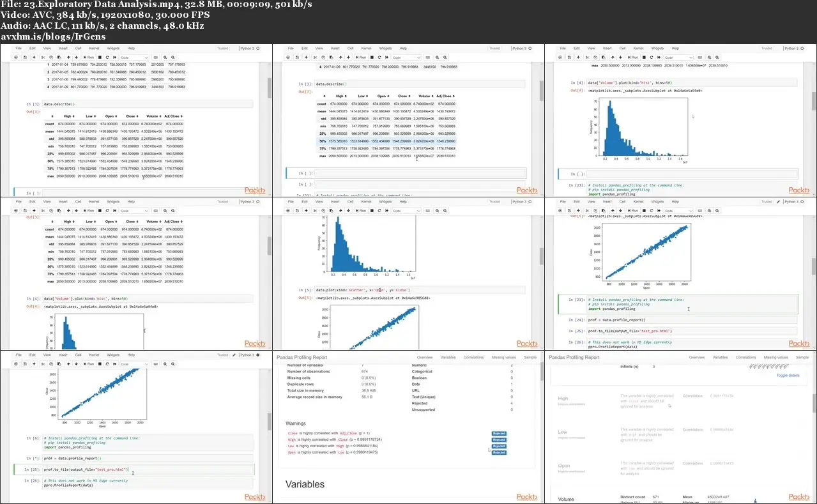Screen dimensions: 817x504
Task: Open the Code cell-type dropdown in seventh thumbnail
Action: [134, 363]
